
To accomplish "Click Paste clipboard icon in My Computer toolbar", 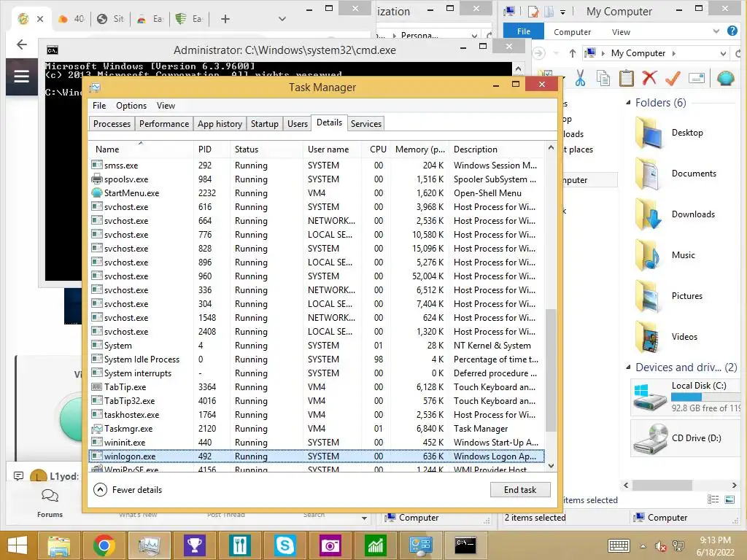I will click(x=626, y=77).
